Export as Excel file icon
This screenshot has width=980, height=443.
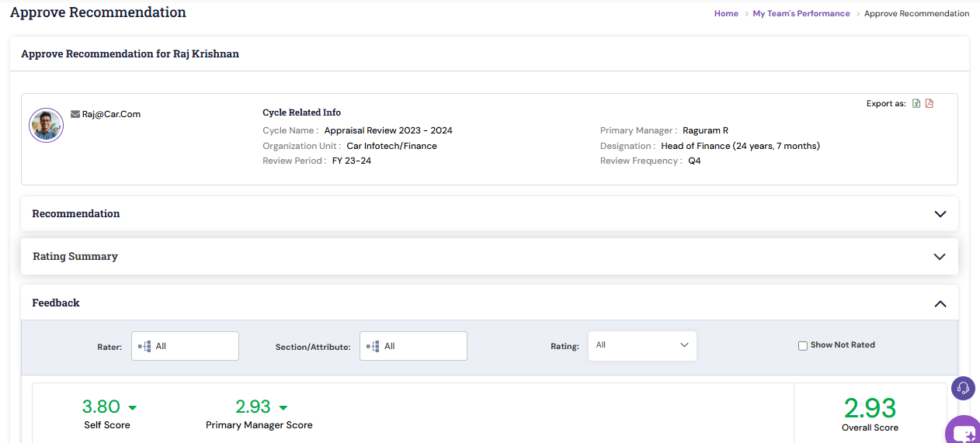pyautogui.click(x=916, y=103)
